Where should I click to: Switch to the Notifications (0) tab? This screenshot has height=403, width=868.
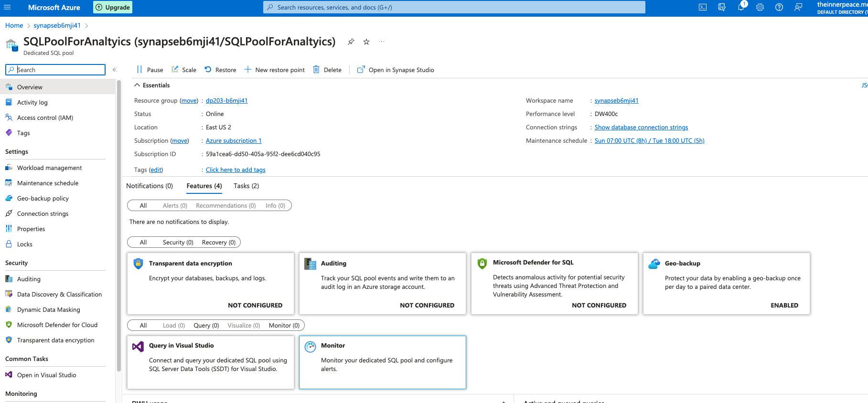coord(150,186)
